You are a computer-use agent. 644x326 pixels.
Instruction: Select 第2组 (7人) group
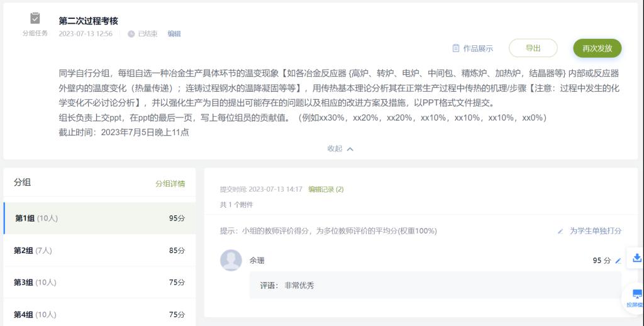(100, 250)
